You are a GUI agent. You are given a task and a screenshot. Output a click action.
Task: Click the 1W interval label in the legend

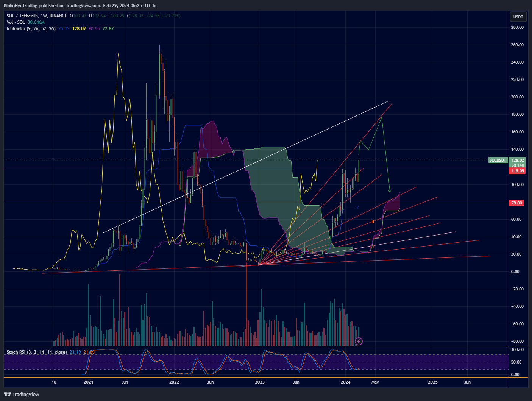[x=44, y=16]
